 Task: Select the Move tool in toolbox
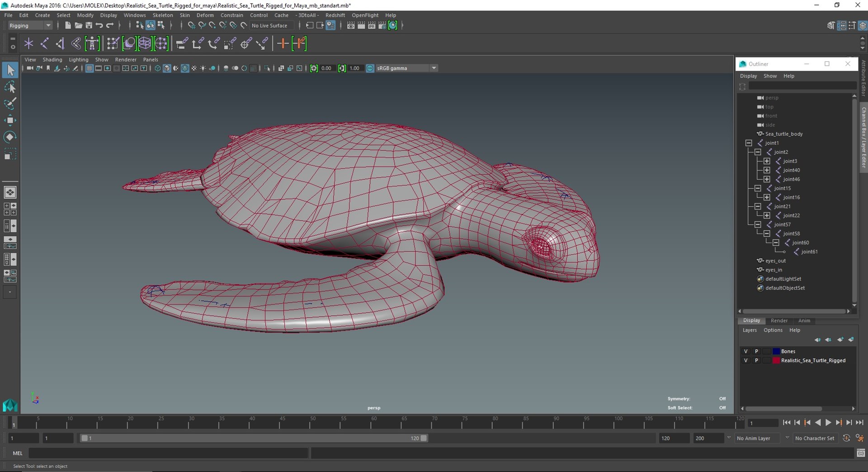tap(10, 120)
